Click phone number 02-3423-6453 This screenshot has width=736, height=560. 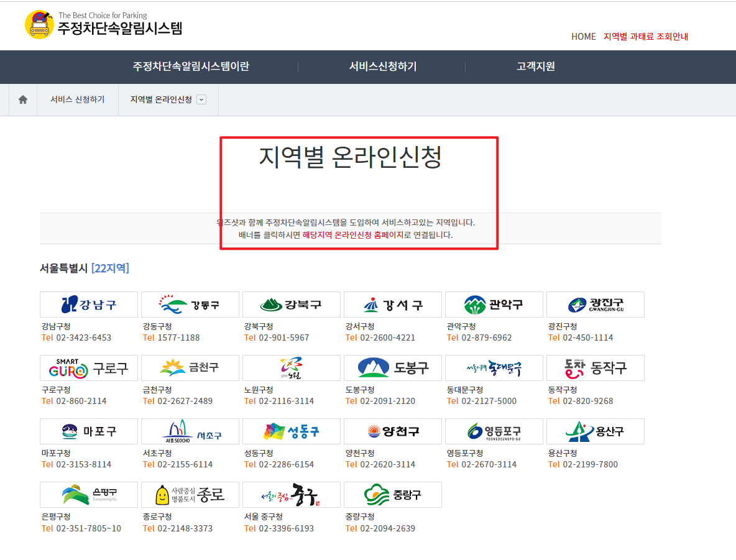[83, 337]
